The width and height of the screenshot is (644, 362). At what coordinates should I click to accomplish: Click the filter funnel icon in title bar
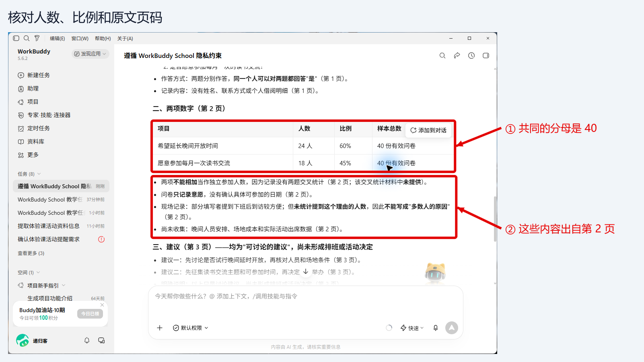coord(37,38)
